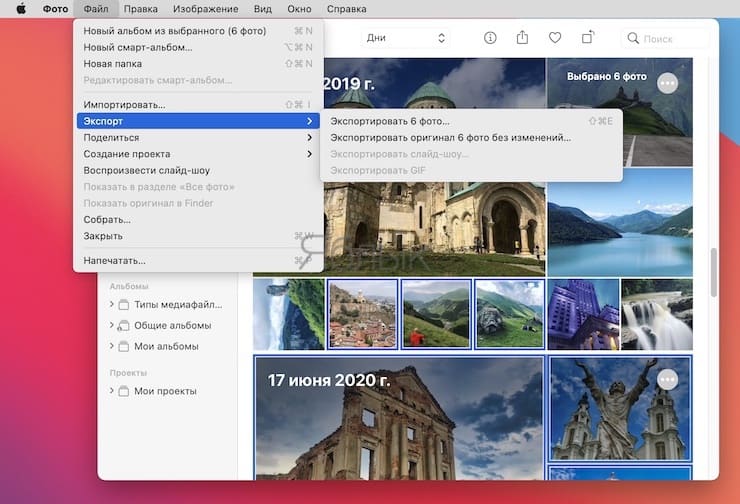Select the purple-lit tower thumbnail

point(583,314)
